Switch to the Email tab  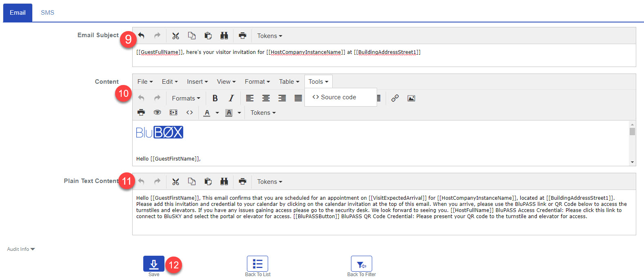(18, 13)
